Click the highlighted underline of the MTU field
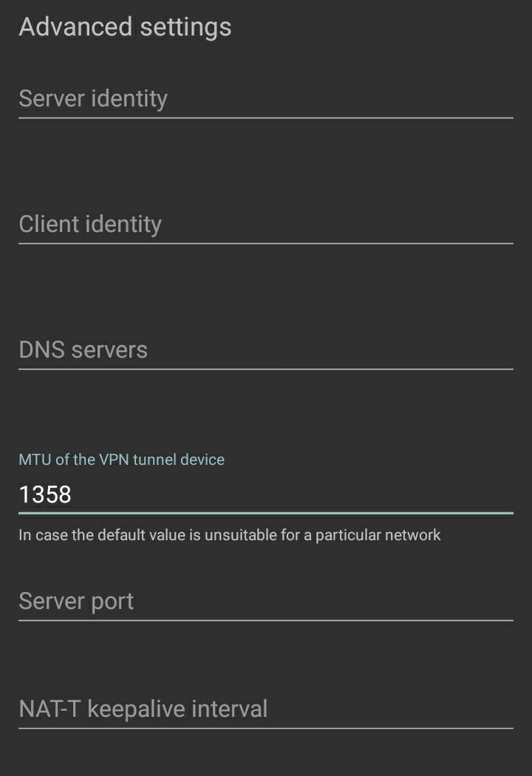532x776 pixels. coord(266,511)
